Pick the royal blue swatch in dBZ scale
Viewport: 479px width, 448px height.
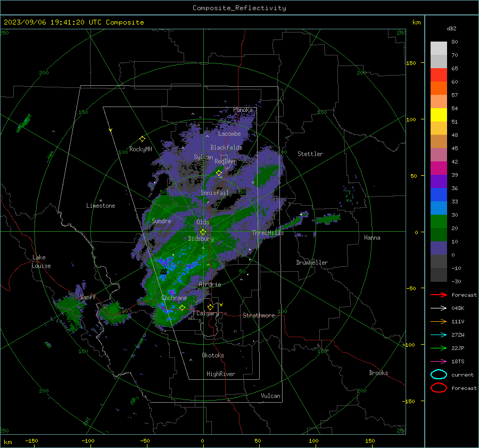(439, 194)
